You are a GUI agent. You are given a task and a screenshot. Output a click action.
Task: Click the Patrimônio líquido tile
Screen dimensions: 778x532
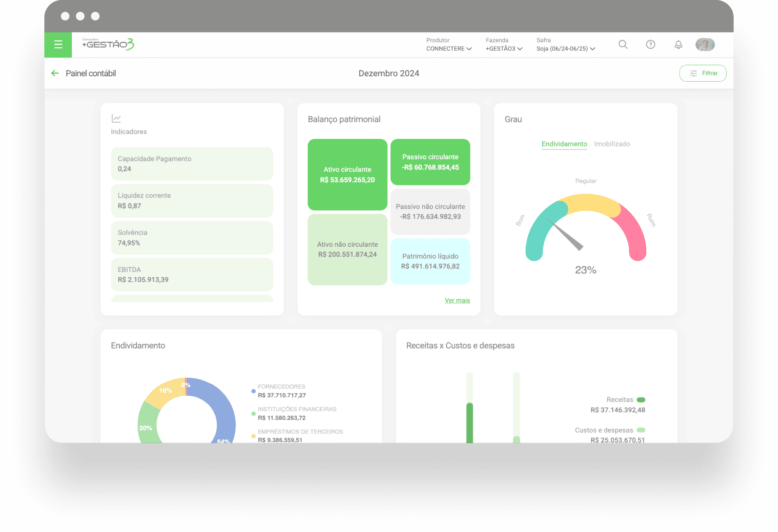point(430,261)
